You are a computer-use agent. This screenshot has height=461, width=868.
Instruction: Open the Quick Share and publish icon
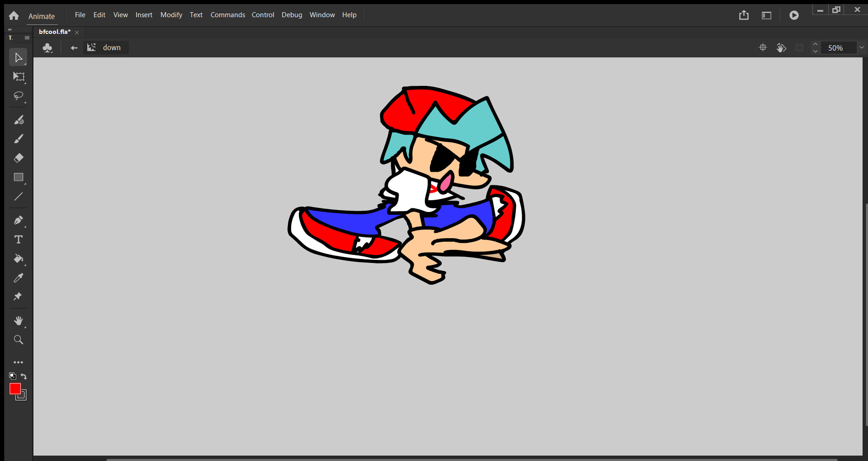(744, 15)
